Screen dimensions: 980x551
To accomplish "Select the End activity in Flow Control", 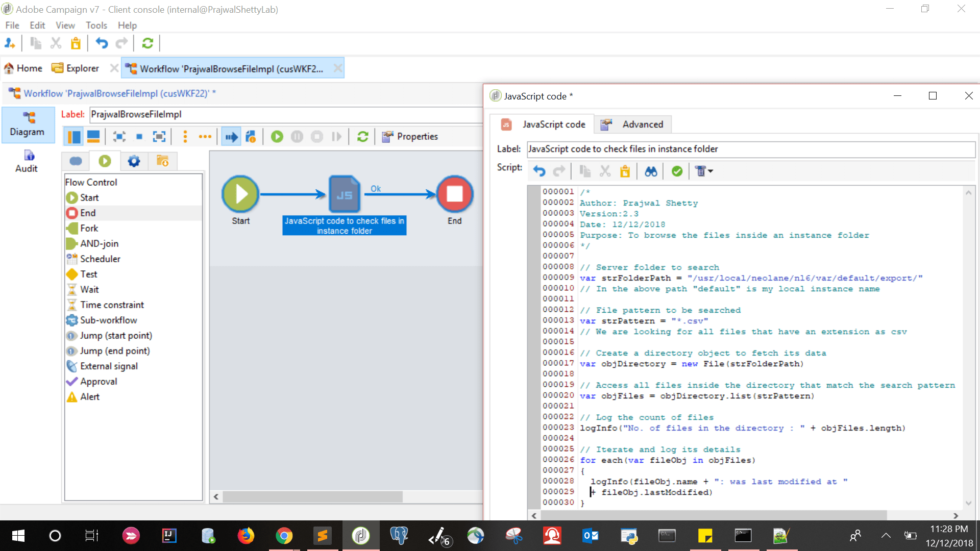I will pyautogui.click(x=88, y=213).
